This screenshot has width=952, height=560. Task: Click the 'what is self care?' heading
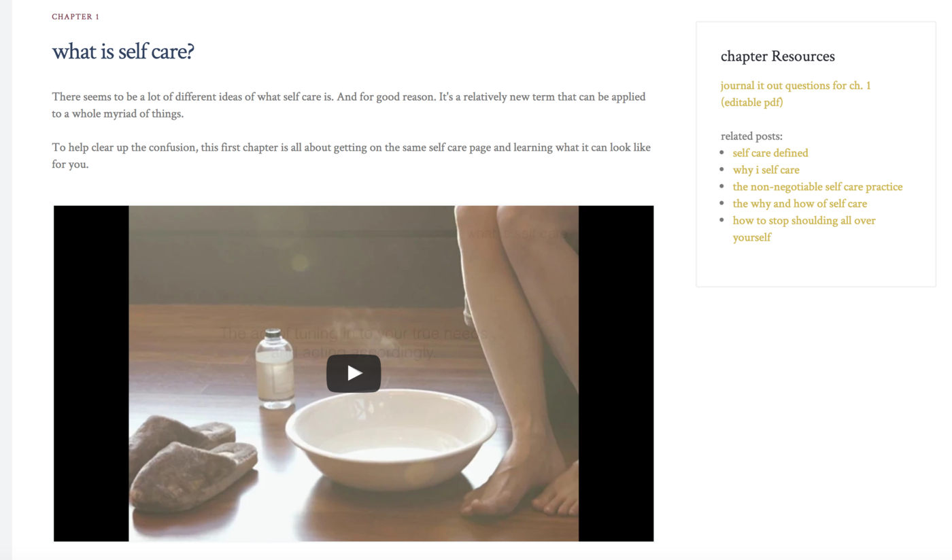click(x=123, y=52)
